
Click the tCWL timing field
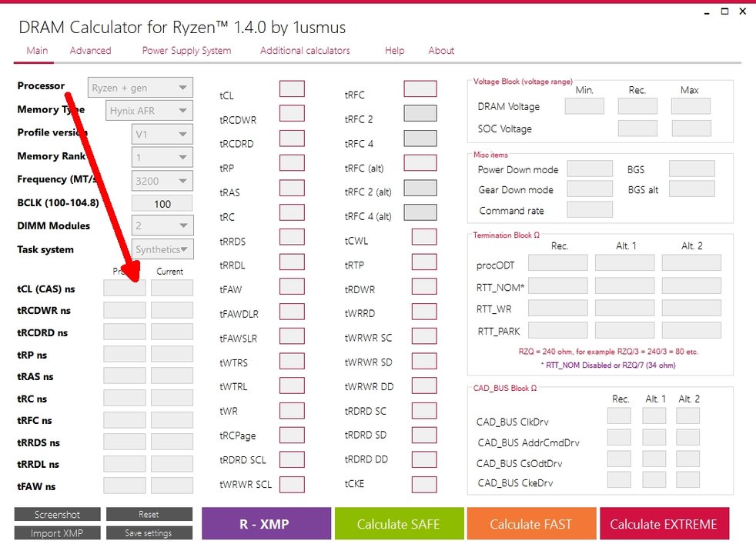(424, 237)
